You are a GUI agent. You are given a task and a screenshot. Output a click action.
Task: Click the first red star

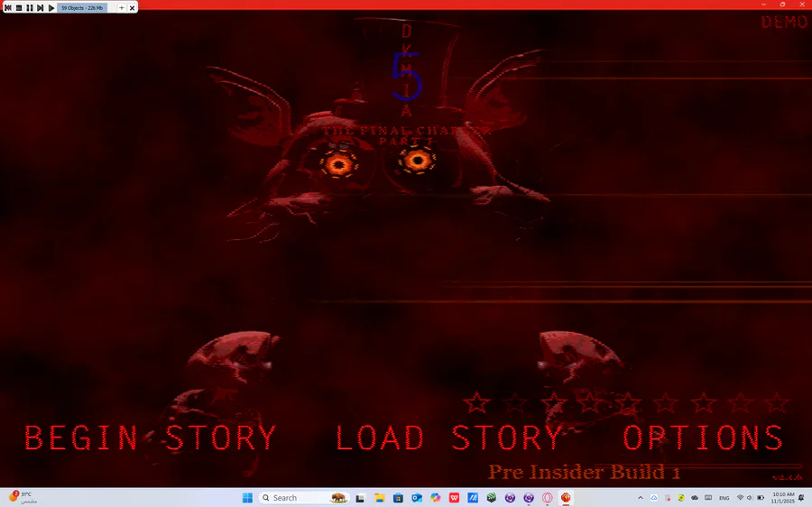point(476,403)
